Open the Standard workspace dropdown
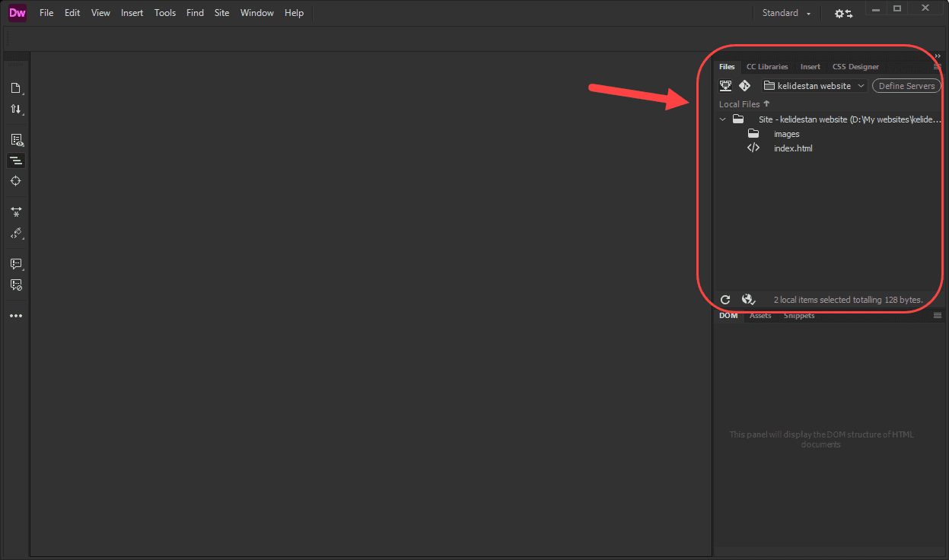Image resolution: width=949 pixels, height=560 pixels. 786,13
